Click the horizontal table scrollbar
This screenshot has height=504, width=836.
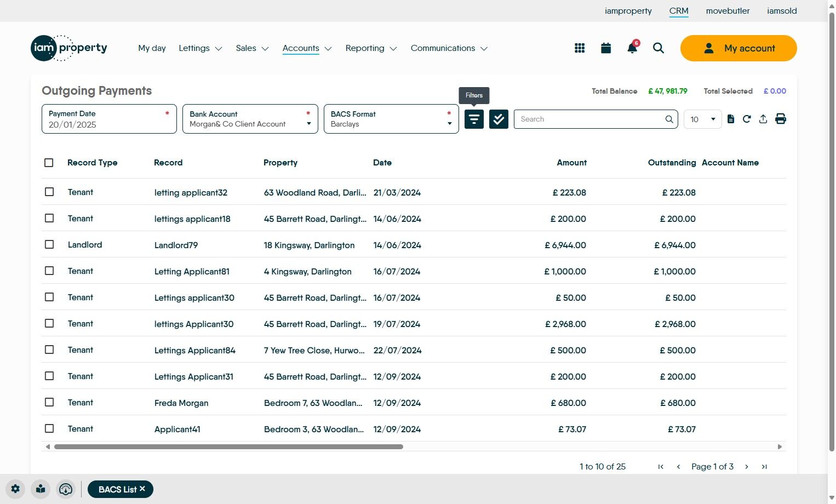[x=228, y=447]
